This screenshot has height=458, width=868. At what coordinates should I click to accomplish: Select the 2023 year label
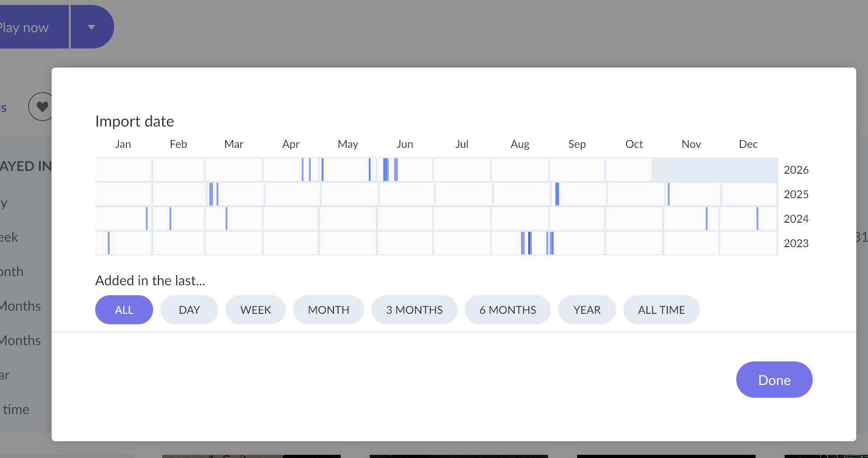(x=796, y=244)
